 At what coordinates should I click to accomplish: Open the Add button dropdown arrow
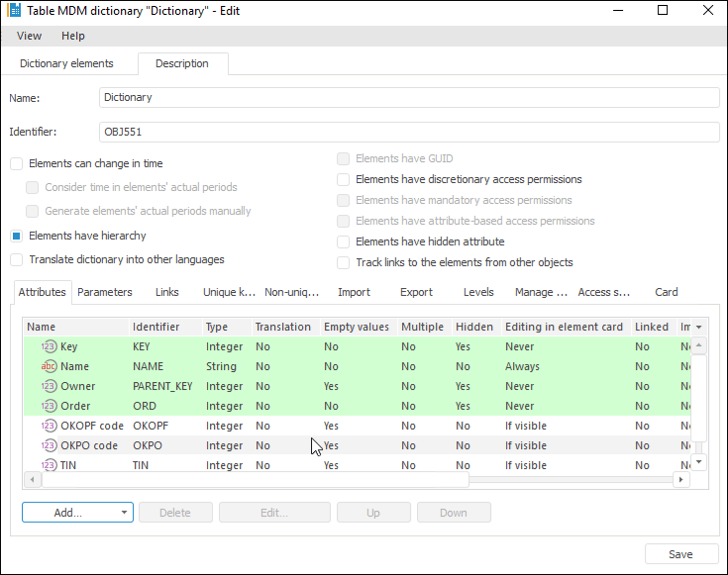point(124,513)
